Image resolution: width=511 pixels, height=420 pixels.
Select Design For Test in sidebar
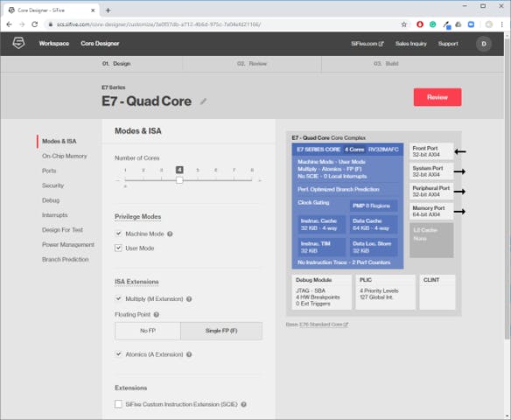(x=62, y=230)
